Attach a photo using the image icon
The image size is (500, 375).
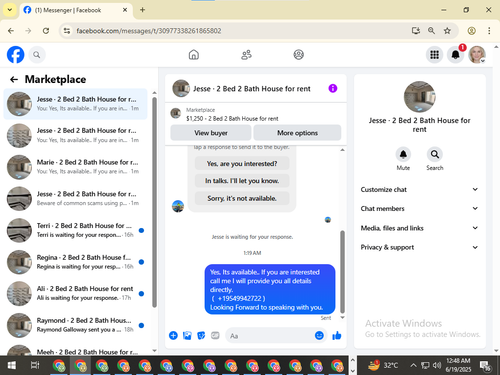tap(187, 335)
